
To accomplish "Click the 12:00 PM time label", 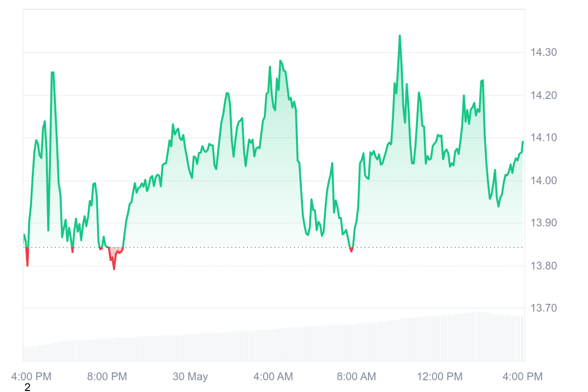I will tap(439, 376).
